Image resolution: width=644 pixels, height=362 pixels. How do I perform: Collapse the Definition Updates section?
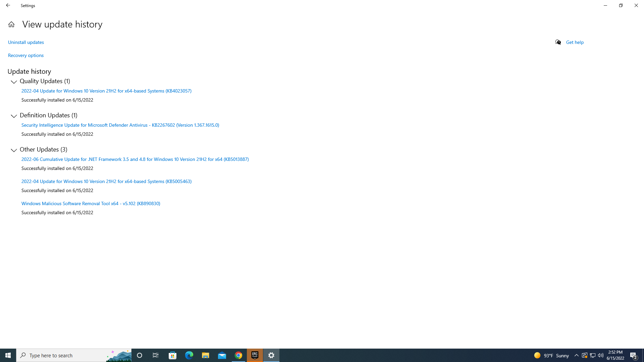pyautogui.click(x=14, y=116)
